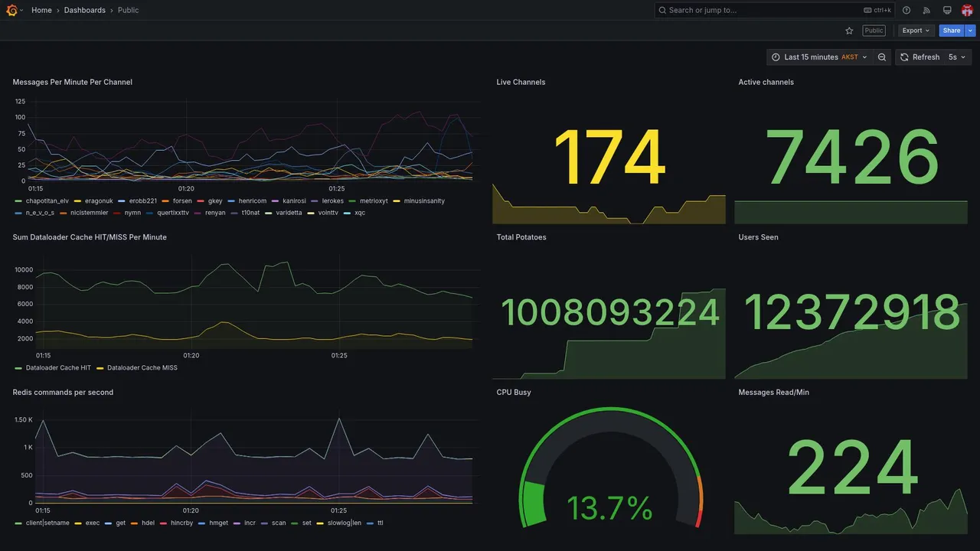This screenshot has height=551, width=980.
Task: Open Last 15 minutes time picker
Action: coord(819,57)
